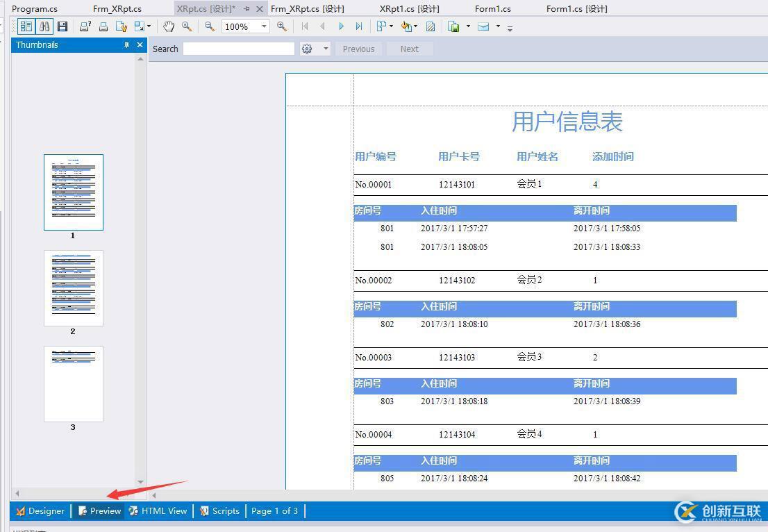This screenshot has width=768, height=532.
Task: Click the Previous search button
Action: 358,49
